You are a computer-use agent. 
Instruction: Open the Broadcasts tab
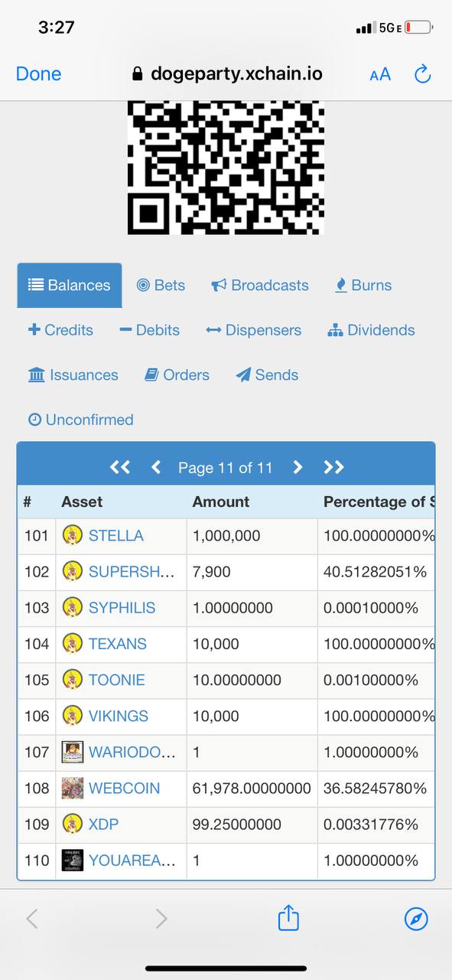pyautogui.click(x=260, y=285)
